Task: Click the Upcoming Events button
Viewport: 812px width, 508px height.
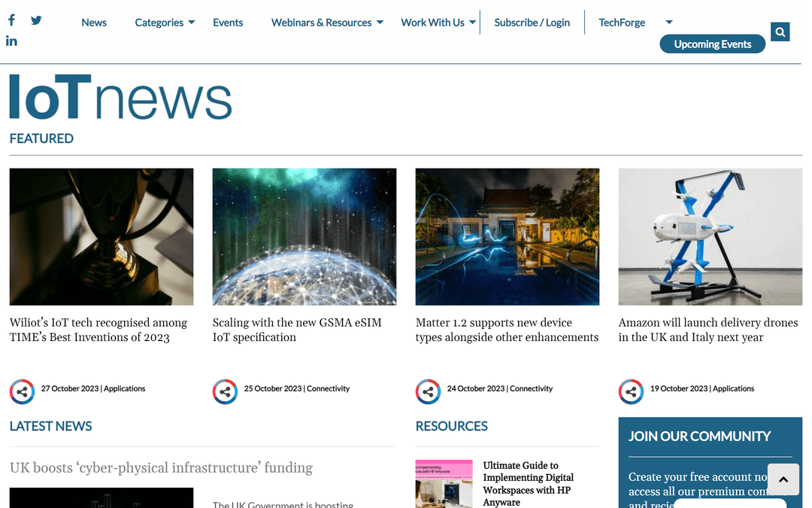Action: [712, 44]
